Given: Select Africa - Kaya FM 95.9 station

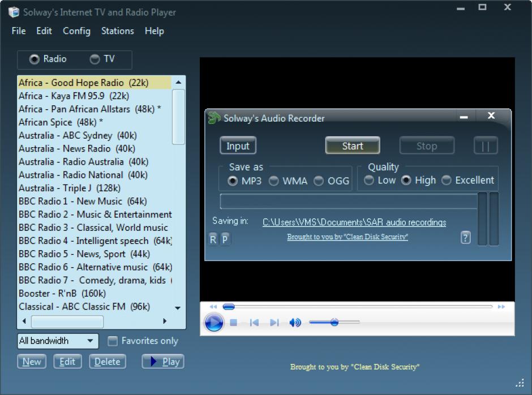Looking at the screenshot, I should click(x=95, y=96).
